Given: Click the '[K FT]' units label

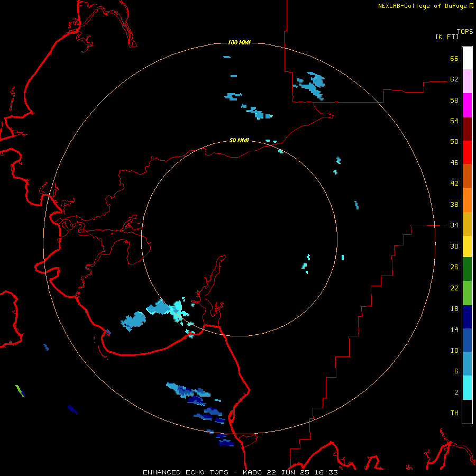Looking at the screenshot, I should point(447,36).
